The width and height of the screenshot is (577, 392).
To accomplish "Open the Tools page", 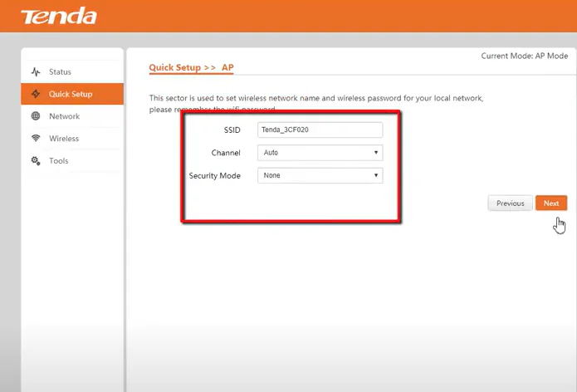I will [72, 161].
